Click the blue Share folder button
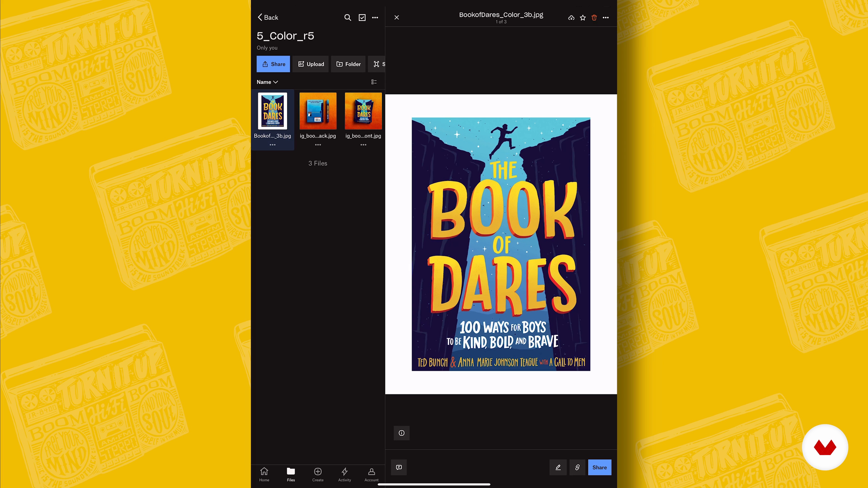This screenshot has width=868, height=488. pos(273,64)
